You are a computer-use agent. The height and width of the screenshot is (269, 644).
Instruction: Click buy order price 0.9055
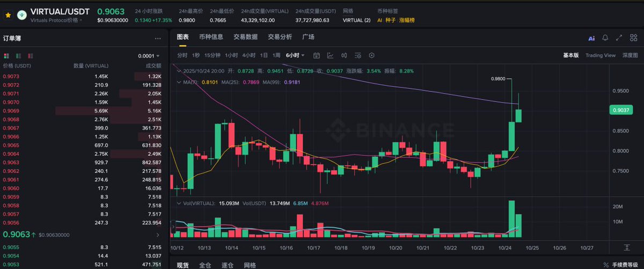click(11, 247)
